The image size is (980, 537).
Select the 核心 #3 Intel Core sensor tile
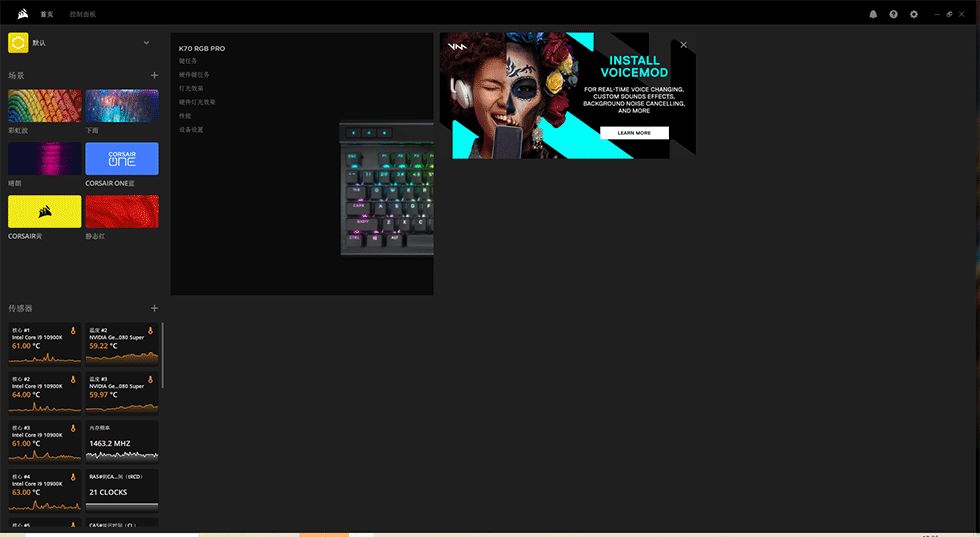(x=44, y=441)
